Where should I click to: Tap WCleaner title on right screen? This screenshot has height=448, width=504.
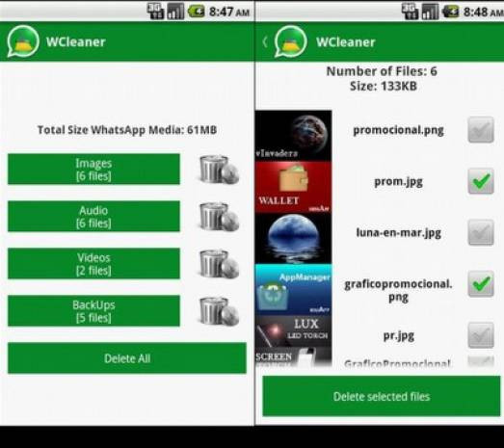pyautogui.click(x=346, y=42)
